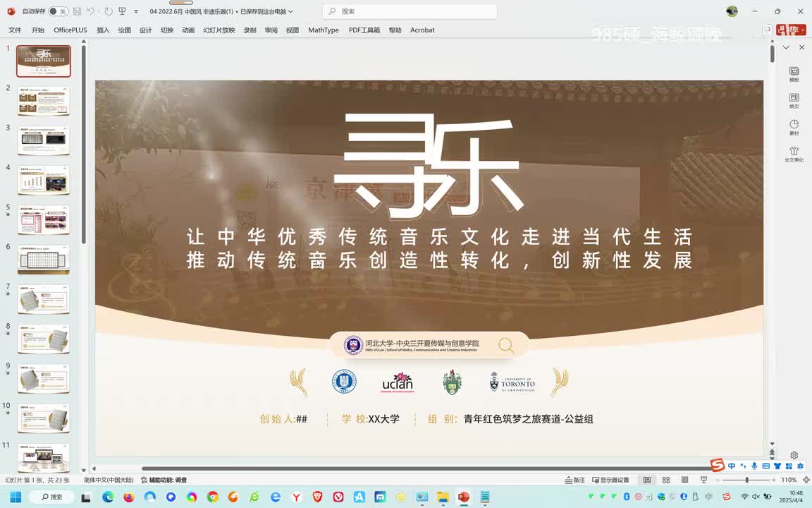The image size is (812, 508).
Task: Open the MathType tab
Action: [324, 30]
